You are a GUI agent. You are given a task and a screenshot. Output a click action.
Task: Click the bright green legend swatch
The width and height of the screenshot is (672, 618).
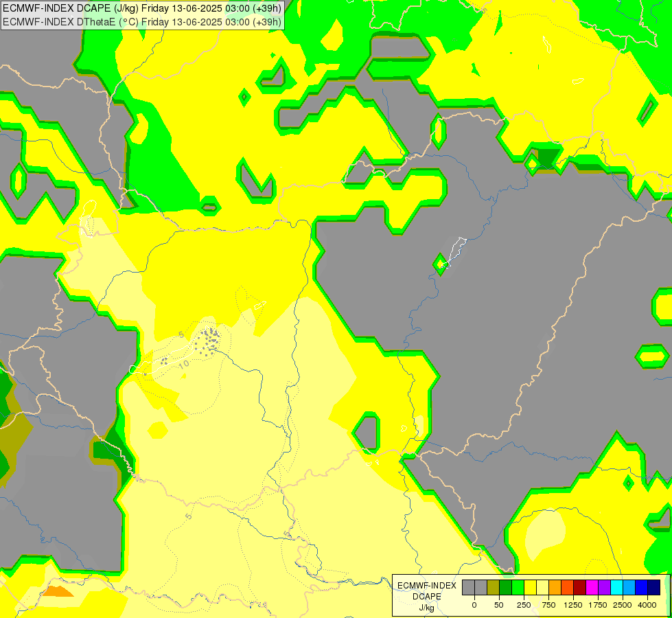coord(518,587)
